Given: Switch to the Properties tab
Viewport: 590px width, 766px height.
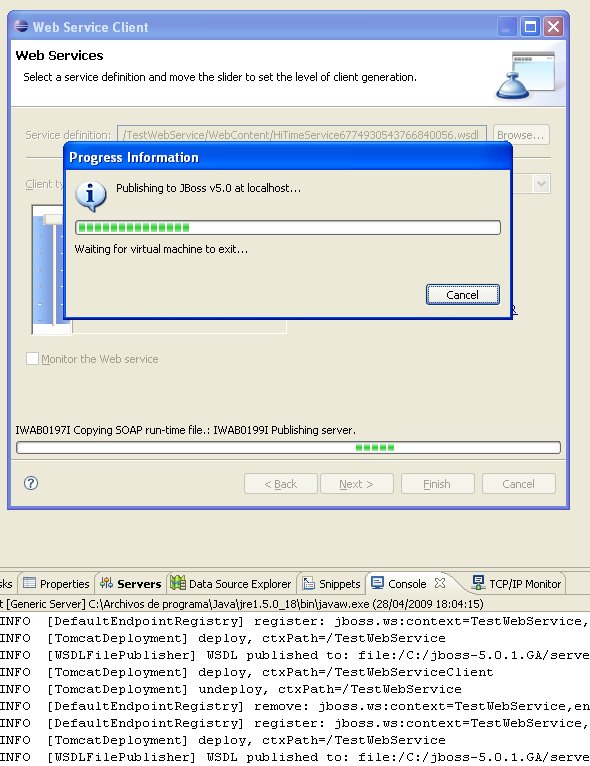Looking at the screenshot, I should click(56, 584).
